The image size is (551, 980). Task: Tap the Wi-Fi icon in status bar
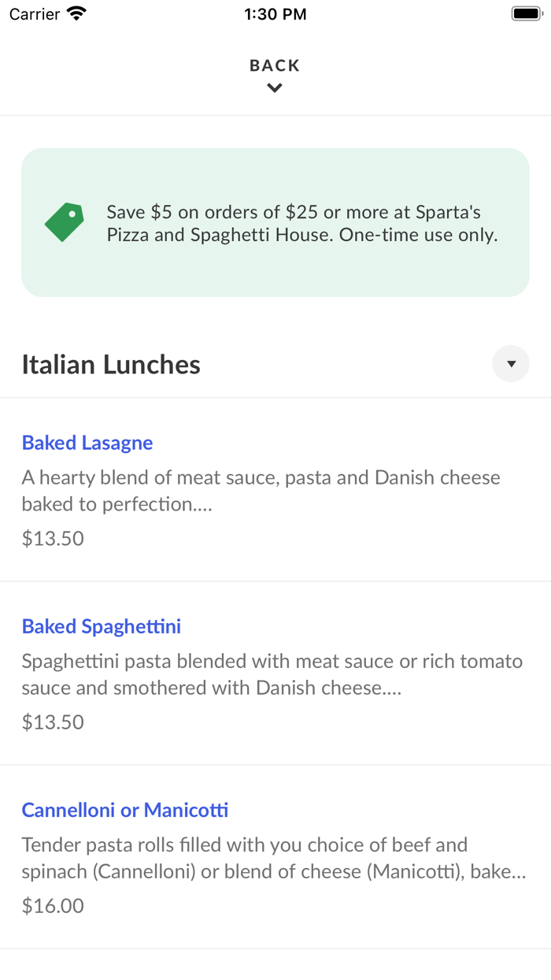[x=75, y=13]
